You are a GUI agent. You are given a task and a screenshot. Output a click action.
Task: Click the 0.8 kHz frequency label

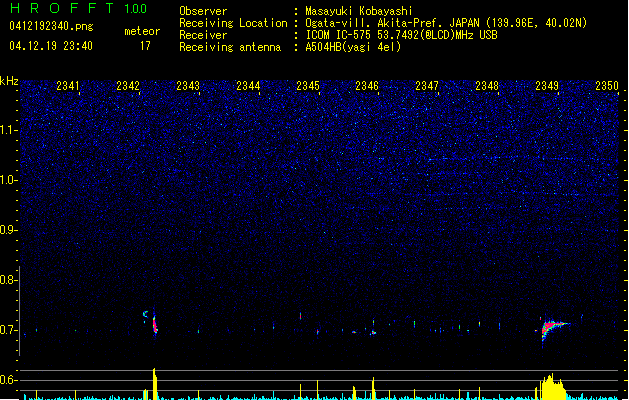tap(8, 280)
